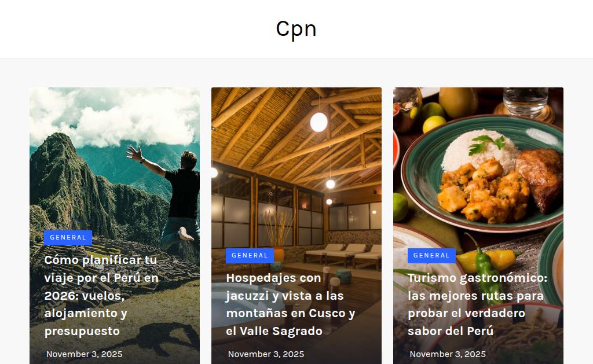This screenshot has width=593, height=364.
Task: Open the GENERAL badge on the gastronomy card
Action: tap(431, 256)
